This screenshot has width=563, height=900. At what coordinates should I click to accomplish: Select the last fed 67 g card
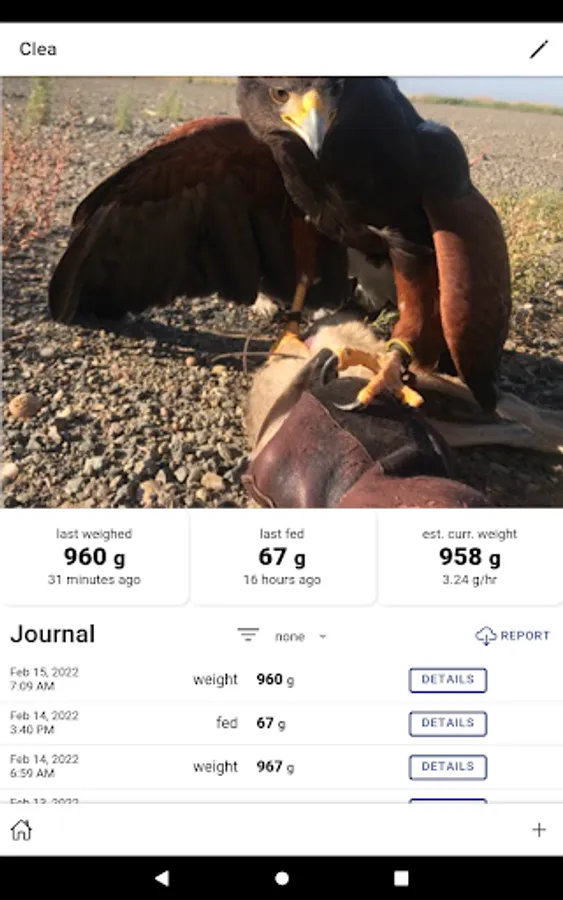tap(282, 557)
